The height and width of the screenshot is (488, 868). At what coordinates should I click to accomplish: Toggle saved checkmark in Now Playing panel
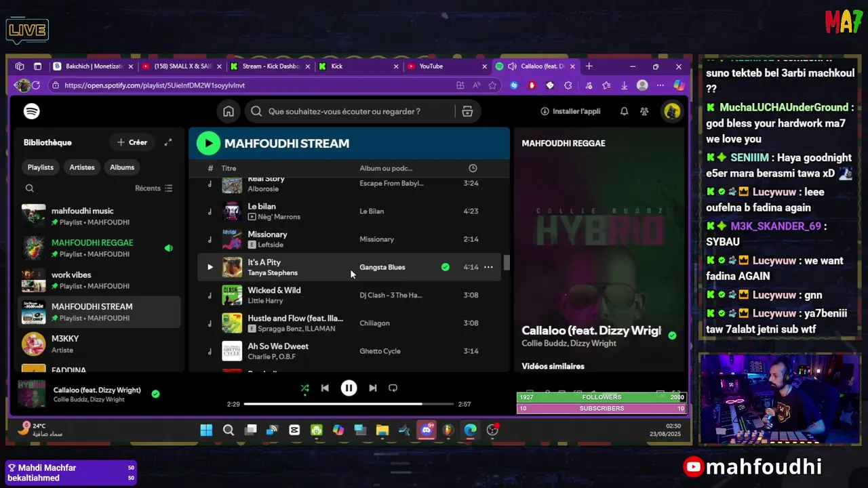pos(672,335)
